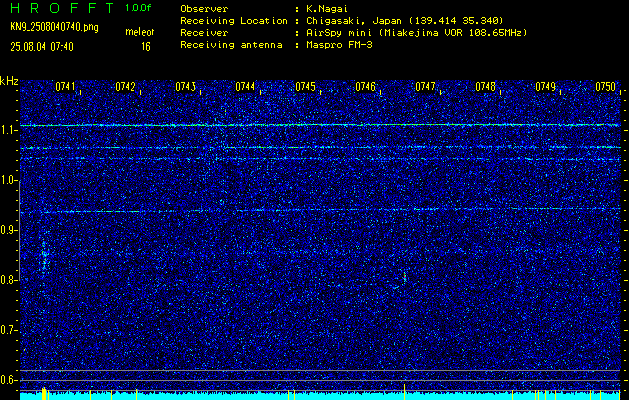Viewport: 629px width, 400px height.
Task: Select the Maspro FM-3 antenna value
Action: click(339, 45)
